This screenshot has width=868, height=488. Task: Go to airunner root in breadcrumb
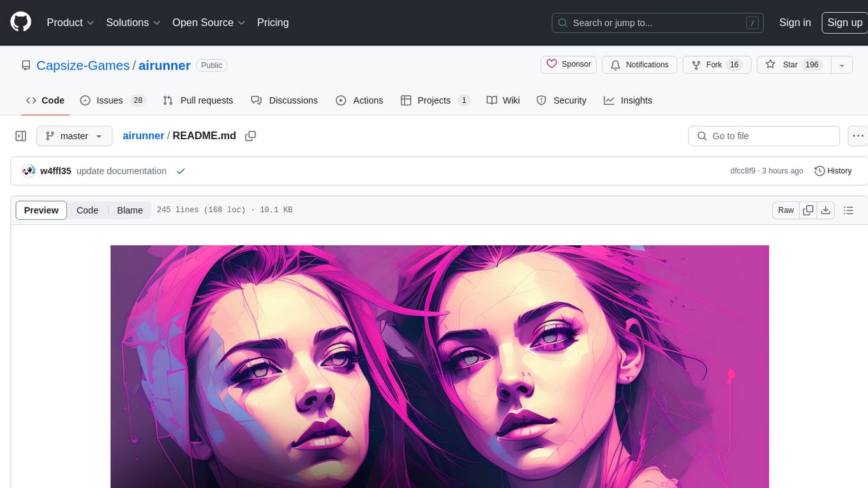pos(144,136)
